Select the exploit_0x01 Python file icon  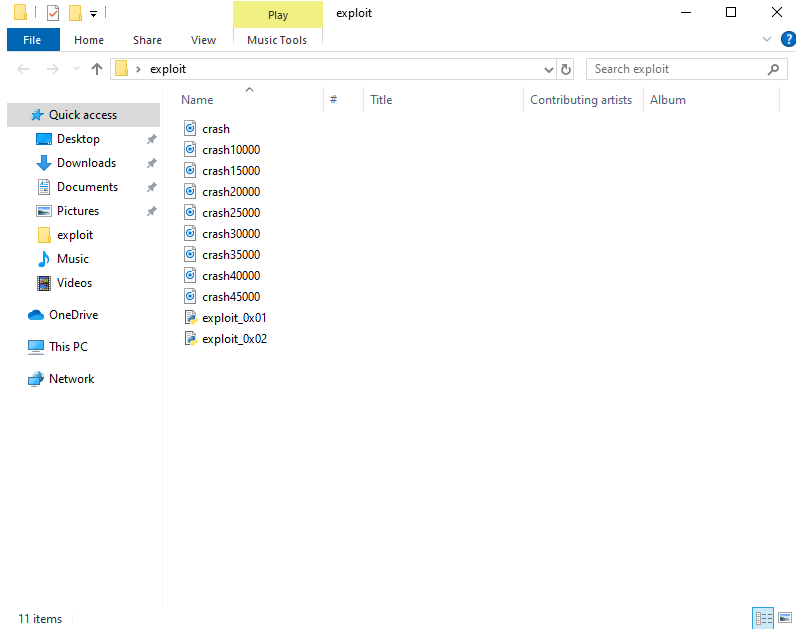pyautogui.click(x=191, y=318)
